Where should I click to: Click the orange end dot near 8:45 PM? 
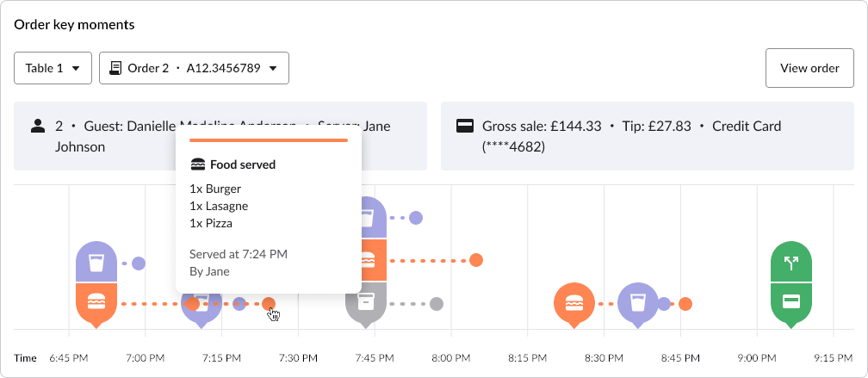685,303
